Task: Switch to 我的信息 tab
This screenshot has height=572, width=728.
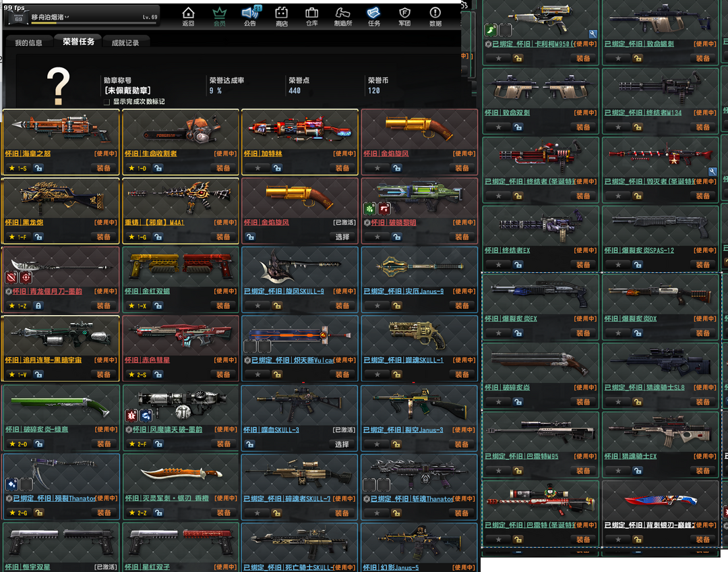Action: click(28, 42)
